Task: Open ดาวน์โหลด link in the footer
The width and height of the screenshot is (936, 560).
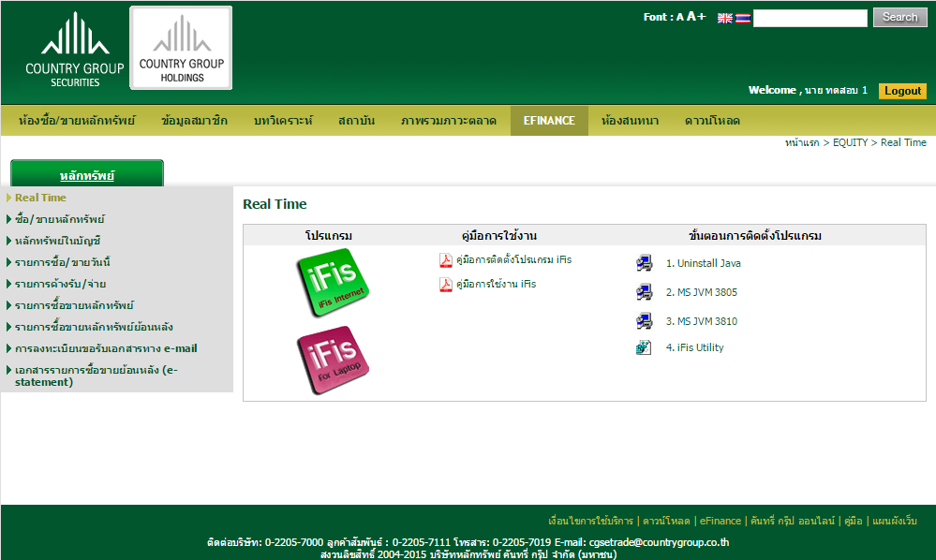Action: tap(666, 521)
